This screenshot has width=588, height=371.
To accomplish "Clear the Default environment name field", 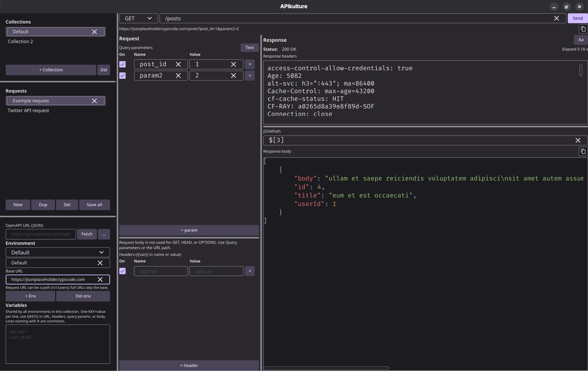I will tap(100, 263).
